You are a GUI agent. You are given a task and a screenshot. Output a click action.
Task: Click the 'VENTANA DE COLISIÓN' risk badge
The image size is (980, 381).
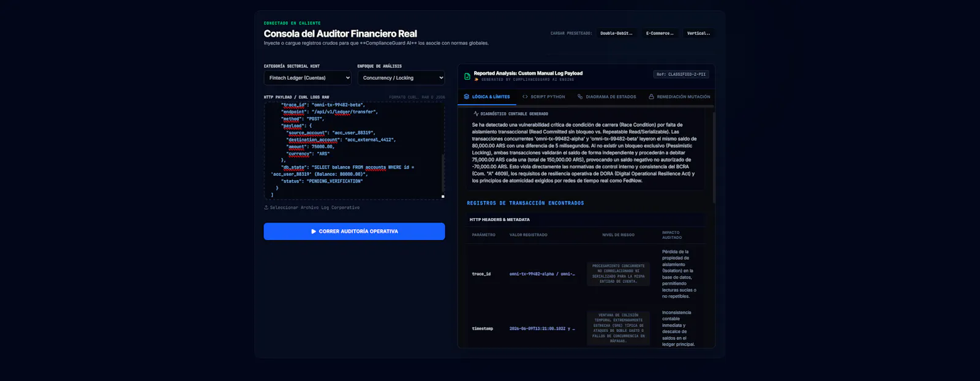click(x=618, y=328)
